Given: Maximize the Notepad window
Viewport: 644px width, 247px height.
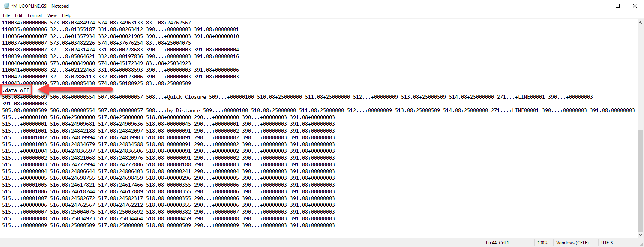Looking at the screenshot, I should coord(618,6).
